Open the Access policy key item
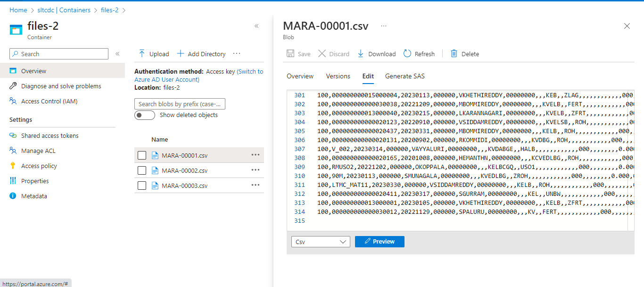This screenshot has height=287, width=644. [x=39, y=166]
